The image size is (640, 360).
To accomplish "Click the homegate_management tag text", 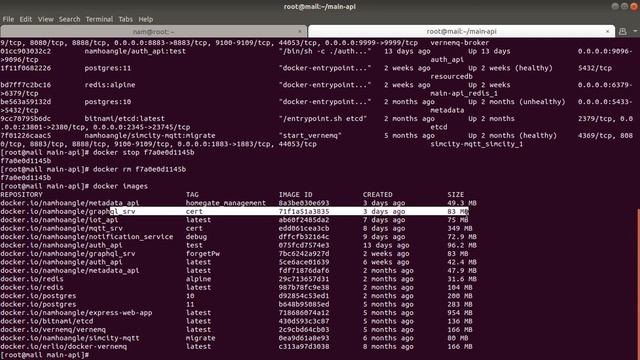I will (226, 203).
